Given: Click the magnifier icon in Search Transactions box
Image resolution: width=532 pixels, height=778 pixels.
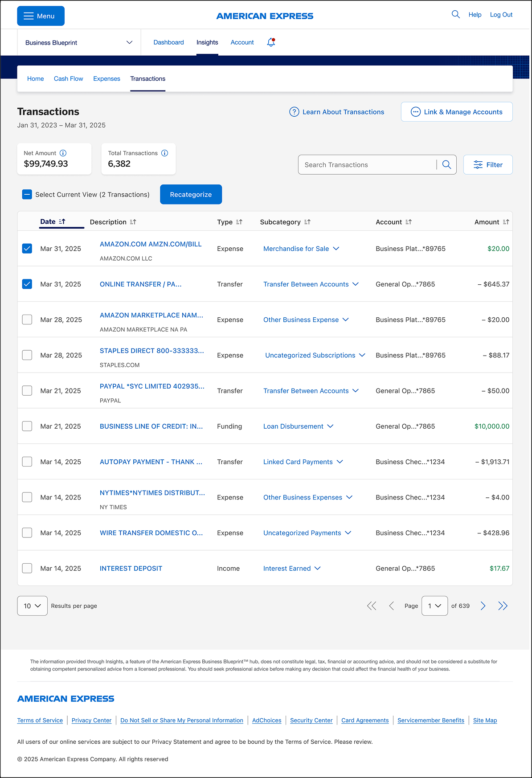Looking at the screenshot, I should pyautogui.click(x=446, y=164).
